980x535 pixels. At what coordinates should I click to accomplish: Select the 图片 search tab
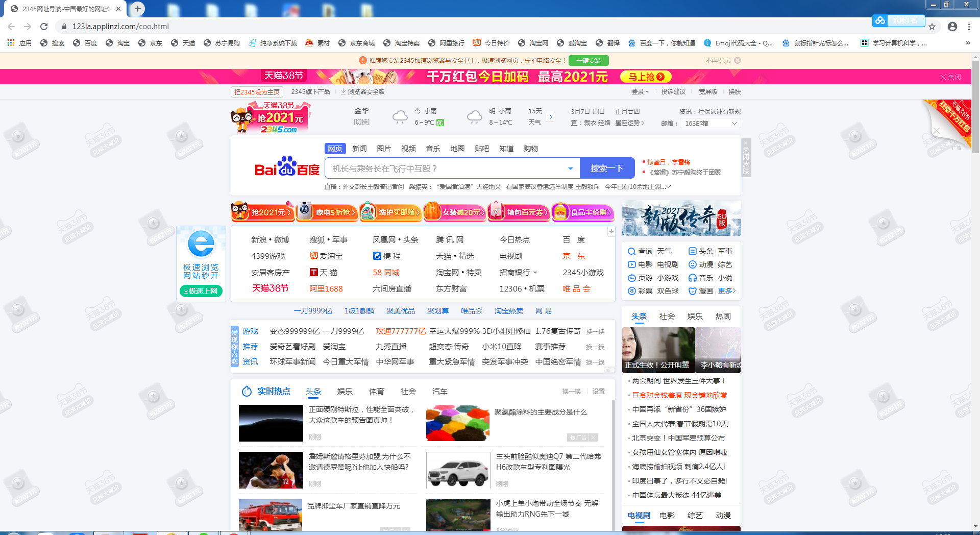[x=384, y=149]
